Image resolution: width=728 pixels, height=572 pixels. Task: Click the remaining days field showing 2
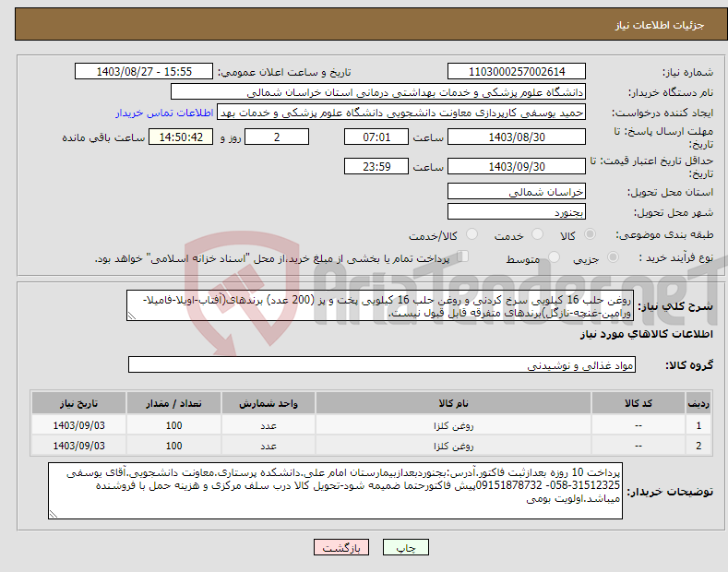pyautogui.click(x=277, y=137)
